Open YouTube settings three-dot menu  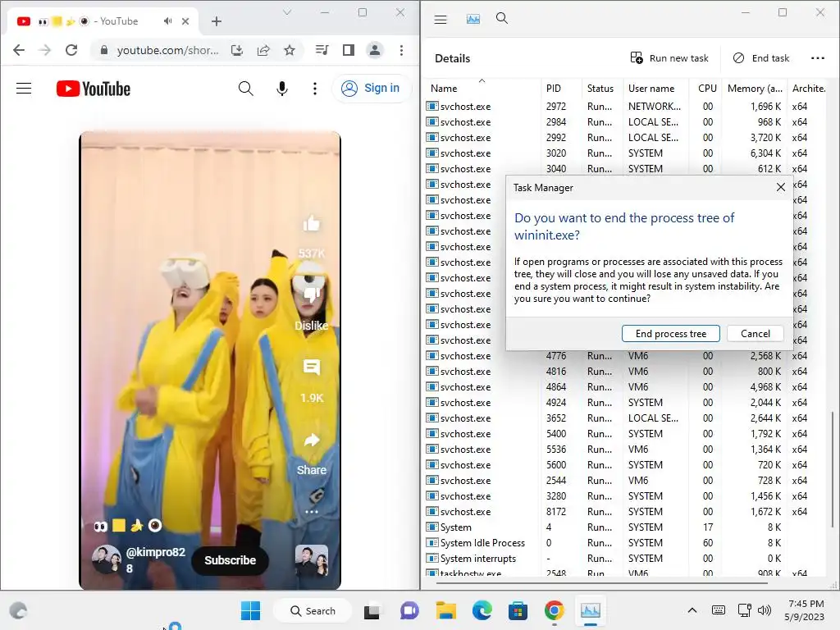315,89
